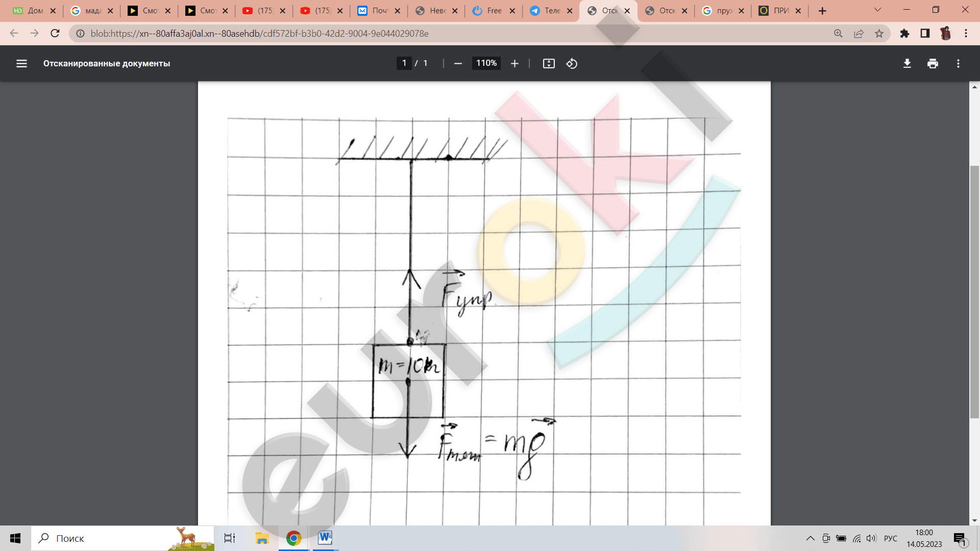Go forward in browser history
Image resolution: width=980 pixels, height=551 pixels.
[34, 33]
